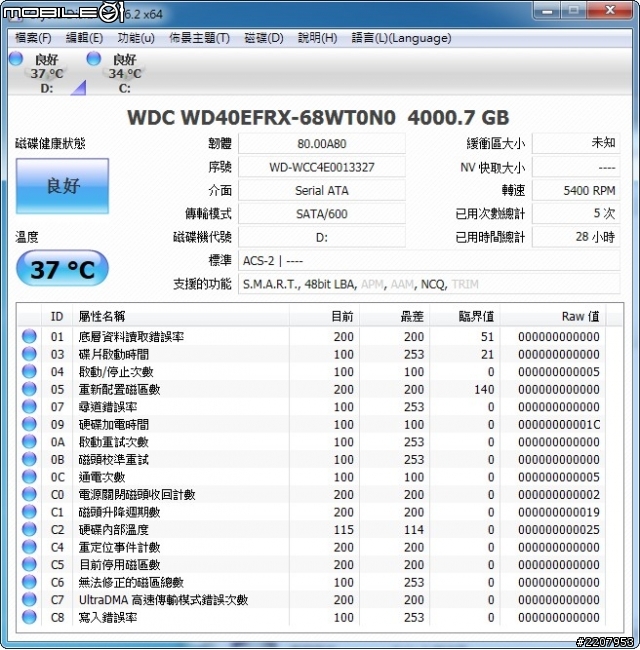Screen dimensions: 640x650
Task: Click the status orb for attribute 0C
Action: [29, 477]
